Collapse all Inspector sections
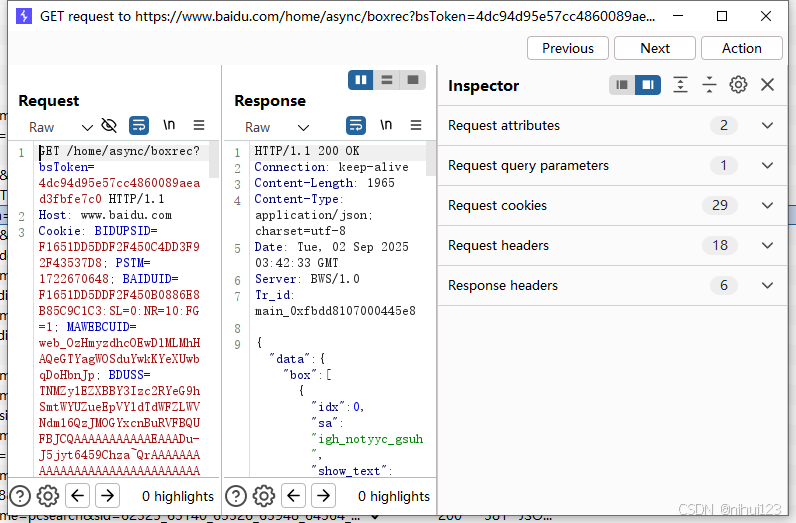Screen dimensions: 796x523 (709, 85)
